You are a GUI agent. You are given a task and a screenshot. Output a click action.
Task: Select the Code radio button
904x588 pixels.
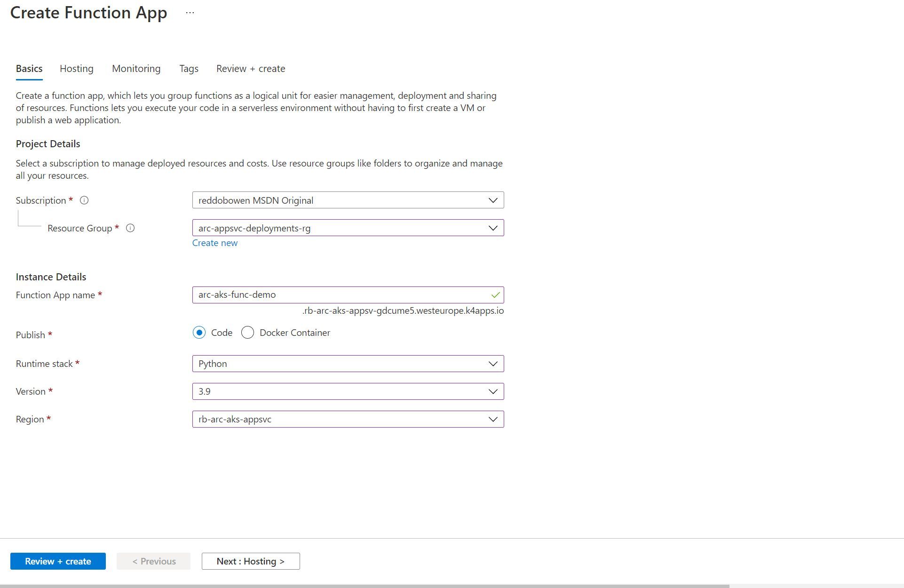198,332
